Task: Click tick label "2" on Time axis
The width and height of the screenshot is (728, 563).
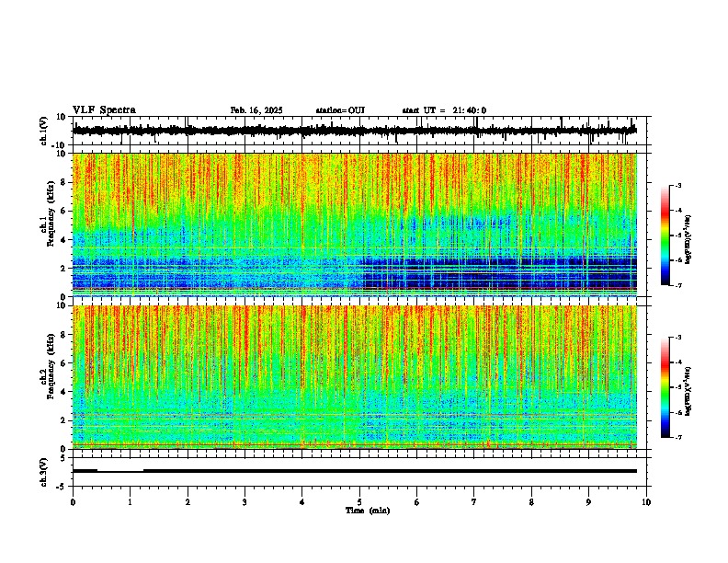Action: point(188,502)
